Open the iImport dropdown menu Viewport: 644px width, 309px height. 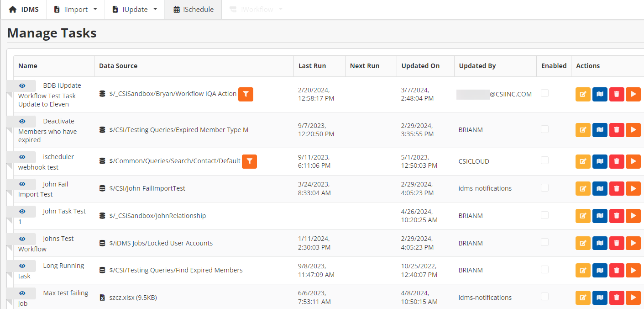click(x=76, y=10)
